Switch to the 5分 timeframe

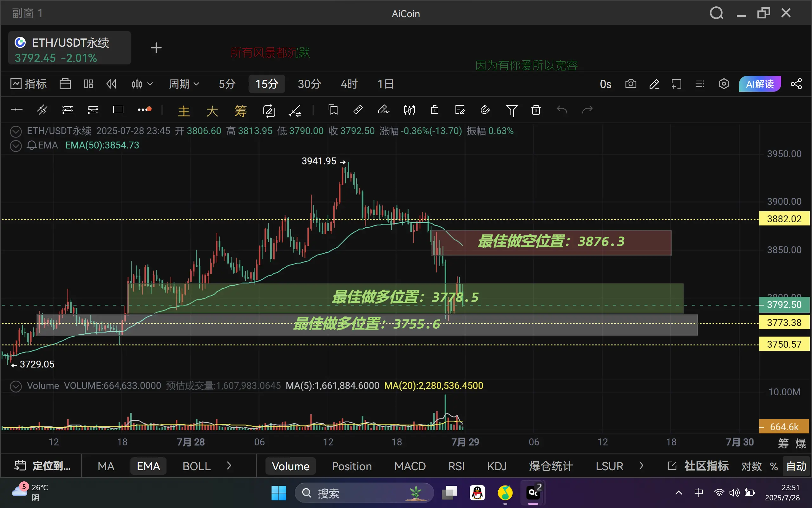pos(227,84)
